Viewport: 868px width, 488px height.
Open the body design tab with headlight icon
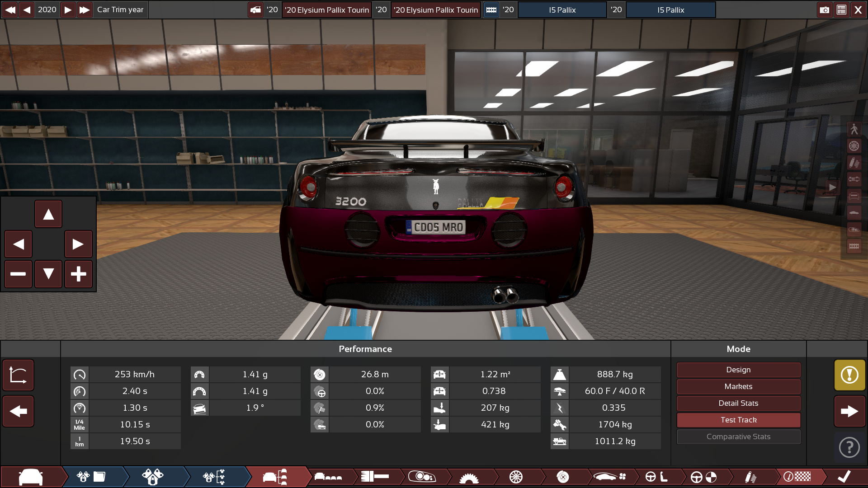pos(423,477)
